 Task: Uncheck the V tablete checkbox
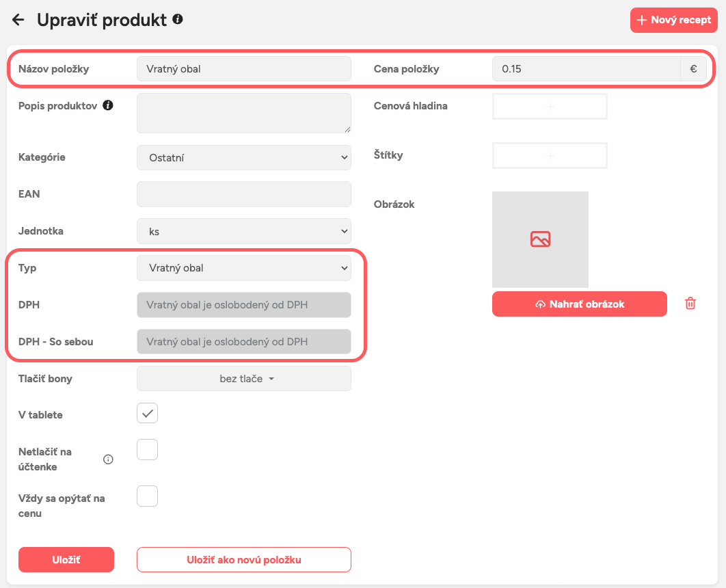148,413
